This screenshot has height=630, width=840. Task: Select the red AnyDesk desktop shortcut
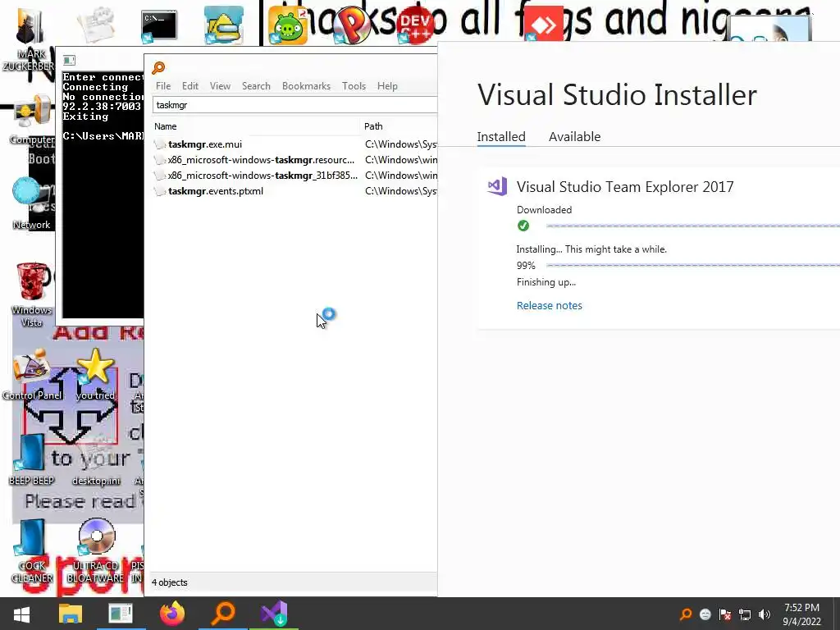click(x=543, y=25)
